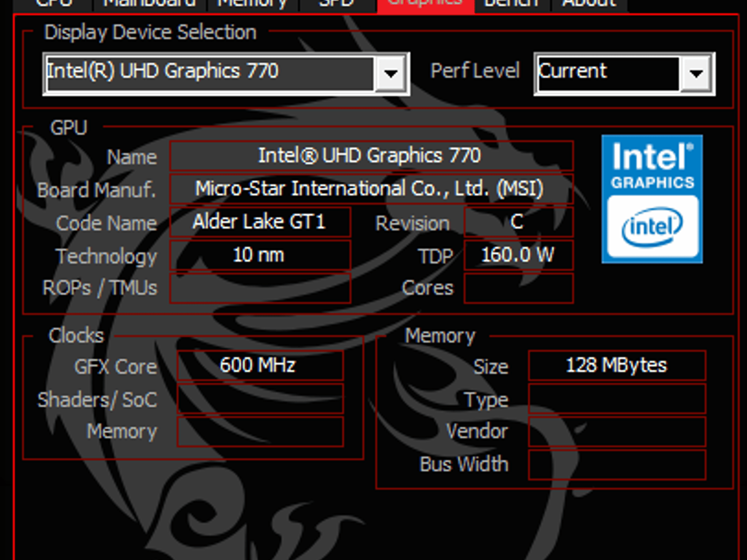Viewport: 747px width, 560px height.
Task: Click the Revision value C
Action: pyautogui.click(x=518, y=222)
